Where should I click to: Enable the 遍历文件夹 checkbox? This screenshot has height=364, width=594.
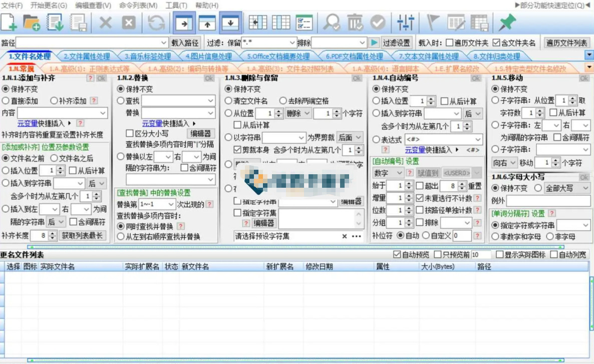pyautogui.click(x=449, y=43)
